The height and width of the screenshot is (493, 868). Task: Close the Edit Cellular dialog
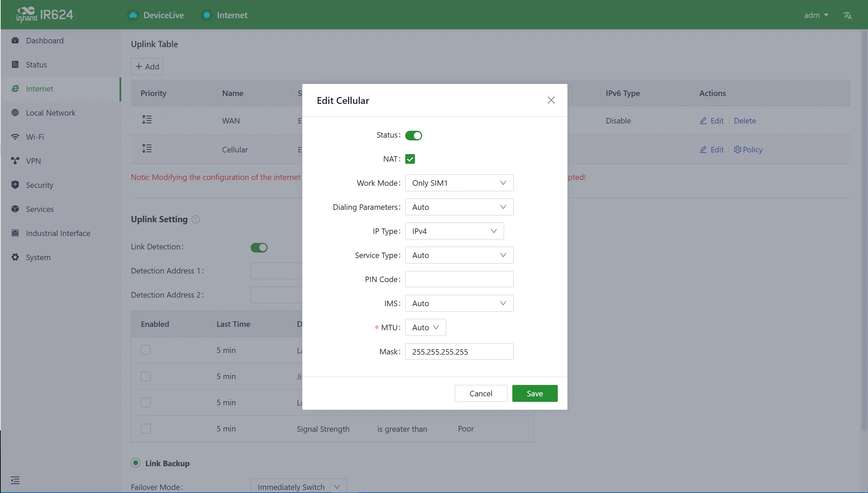coord(551,100)
